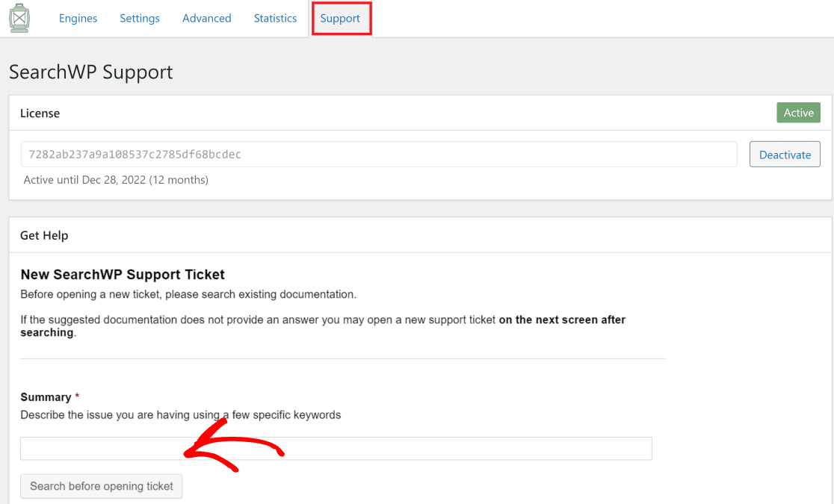Select the highlighted Support tab
The image size is (834, 504).
pos(341,19)
